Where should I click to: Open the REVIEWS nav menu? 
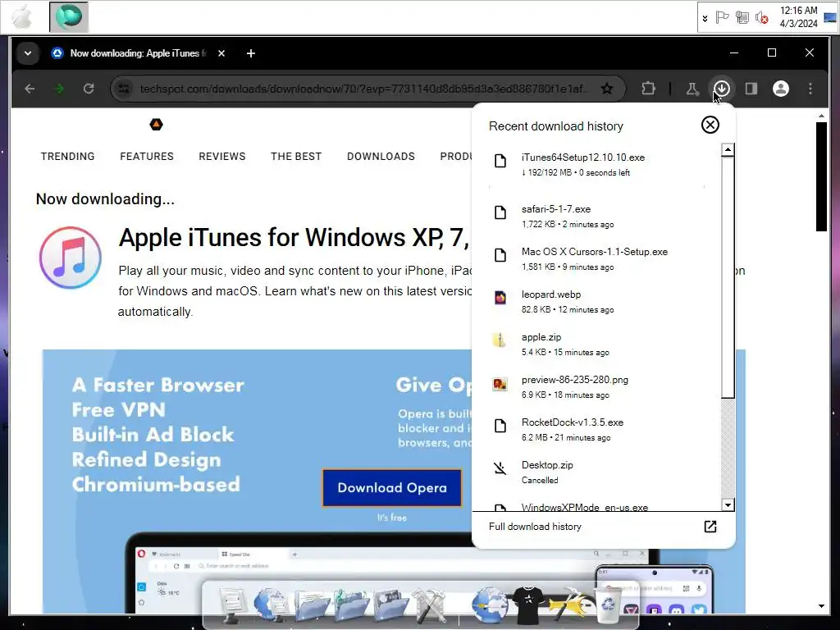point(221,157)
